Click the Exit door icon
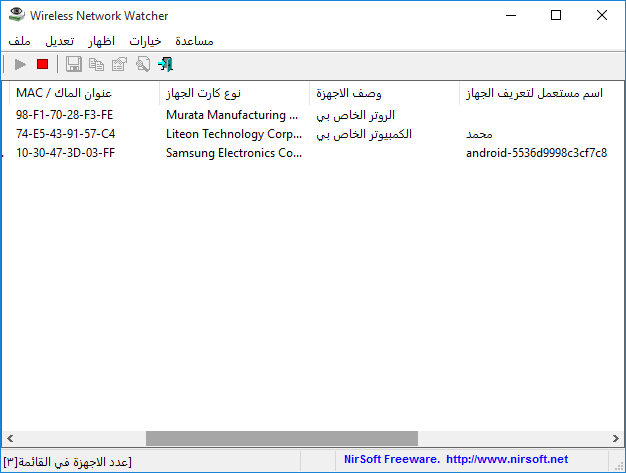626x473 pixels. point(166,64)
